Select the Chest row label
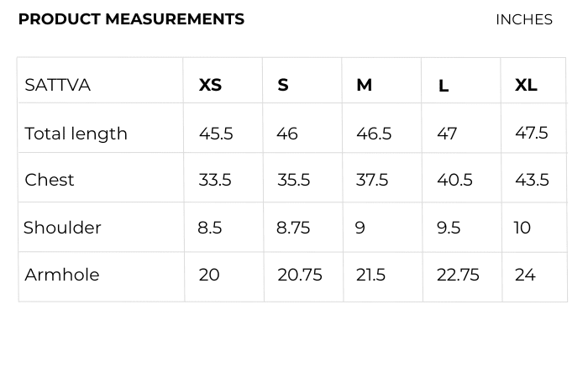Screen dimensions: 588x378 tap(49, 180)
